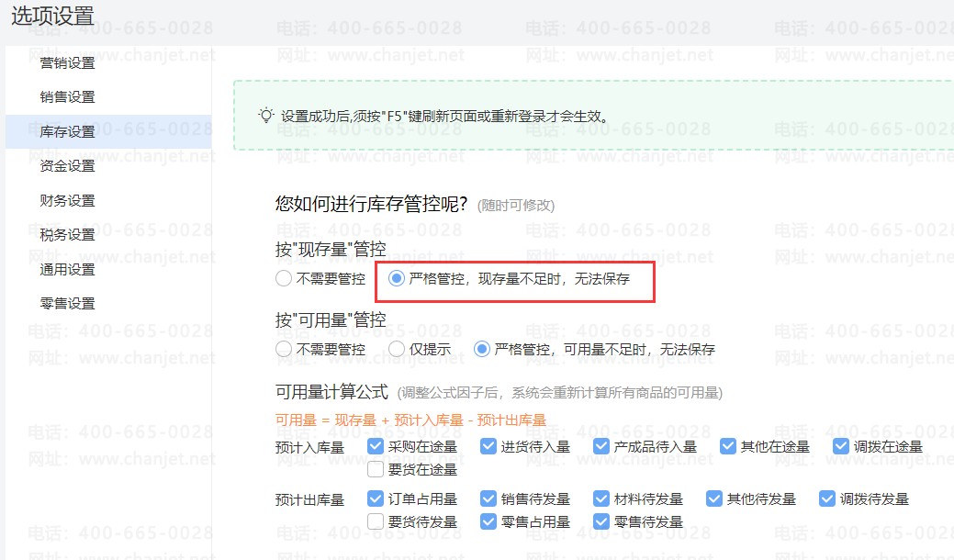Check the 要货在途量 checkbox
954x560 pixels.
pos(376,469)
